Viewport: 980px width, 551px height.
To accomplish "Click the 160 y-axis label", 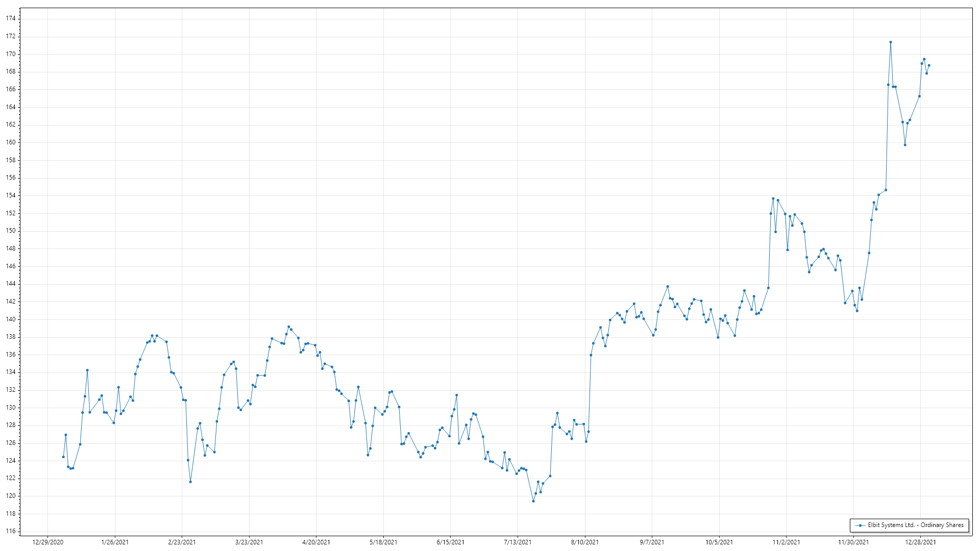I will point(11,142).
